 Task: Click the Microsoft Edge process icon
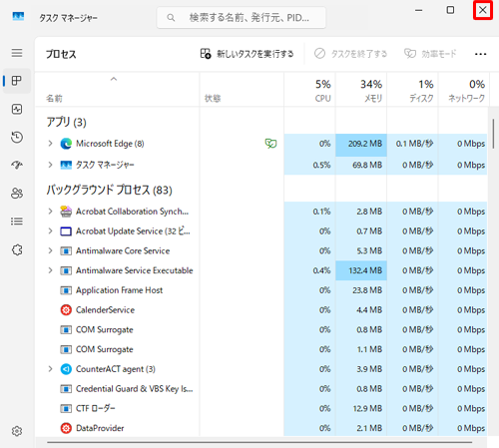tap(66, 144)
